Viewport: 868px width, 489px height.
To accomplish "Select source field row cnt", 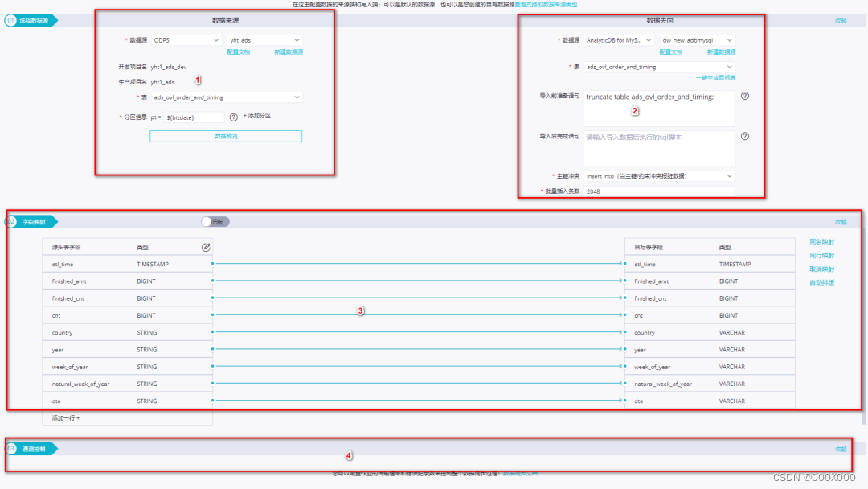I will [x=127, y=315].
